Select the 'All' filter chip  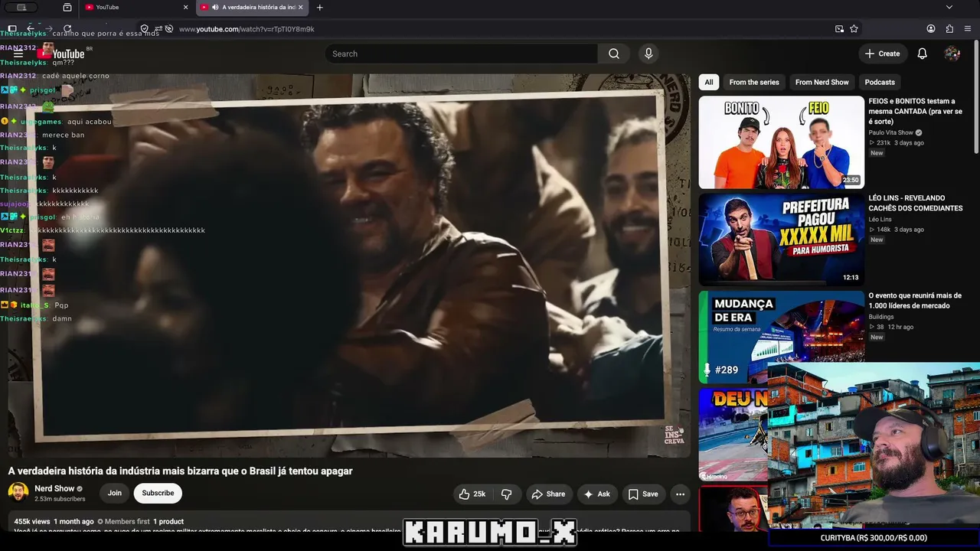[709, 82]
